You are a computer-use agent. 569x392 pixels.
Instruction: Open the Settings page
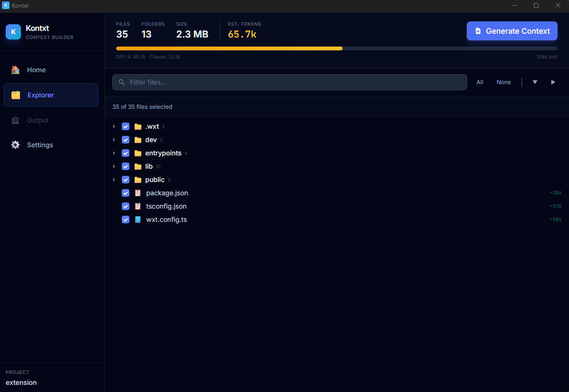[51, 145]
